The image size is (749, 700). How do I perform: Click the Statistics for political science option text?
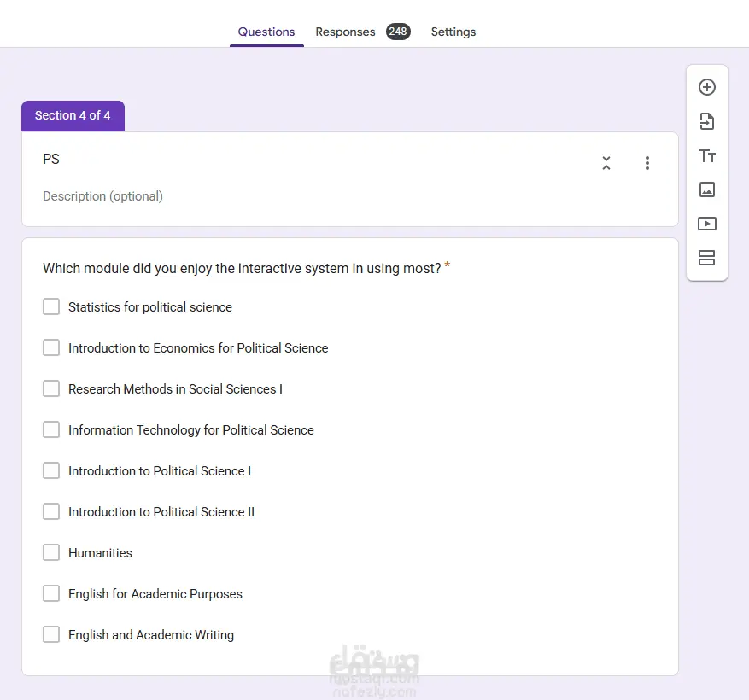[150, 307]
